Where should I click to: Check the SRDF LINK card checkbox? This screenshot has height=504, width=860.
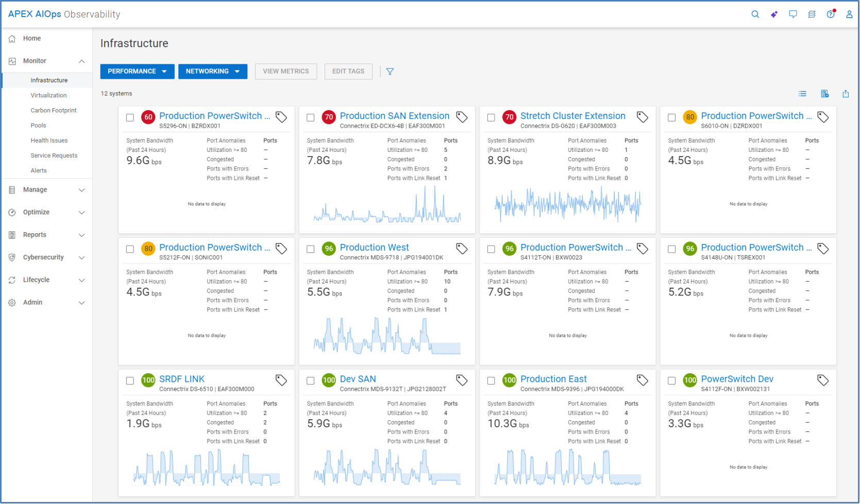pos(130,381)
